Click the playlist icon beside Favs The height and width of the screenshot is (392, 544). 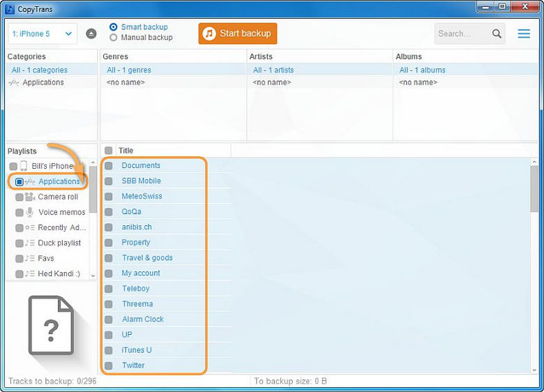coord(30,258)
